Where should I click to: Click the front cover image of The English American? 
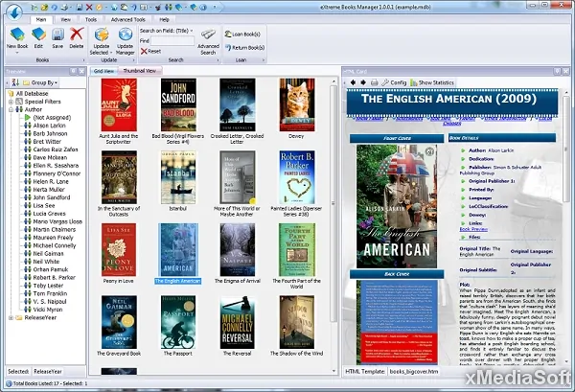(x=397, y=206)
